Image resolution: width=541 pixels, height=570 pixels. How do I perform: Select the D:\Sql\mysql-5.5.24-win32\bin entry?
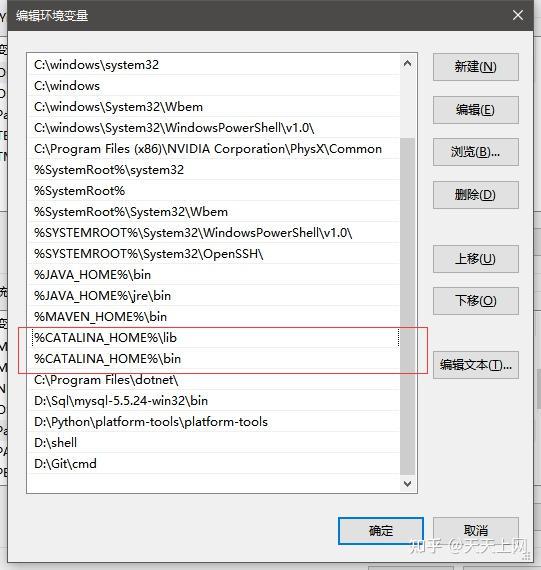point(214,401)
